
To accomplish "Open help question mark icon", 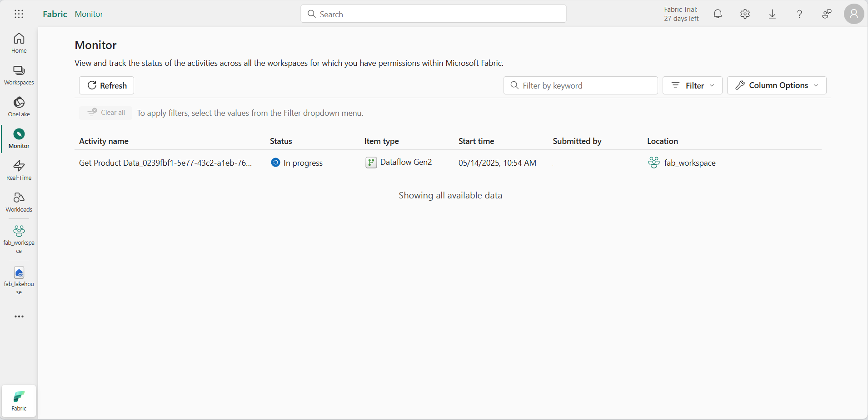I will 799,14.
